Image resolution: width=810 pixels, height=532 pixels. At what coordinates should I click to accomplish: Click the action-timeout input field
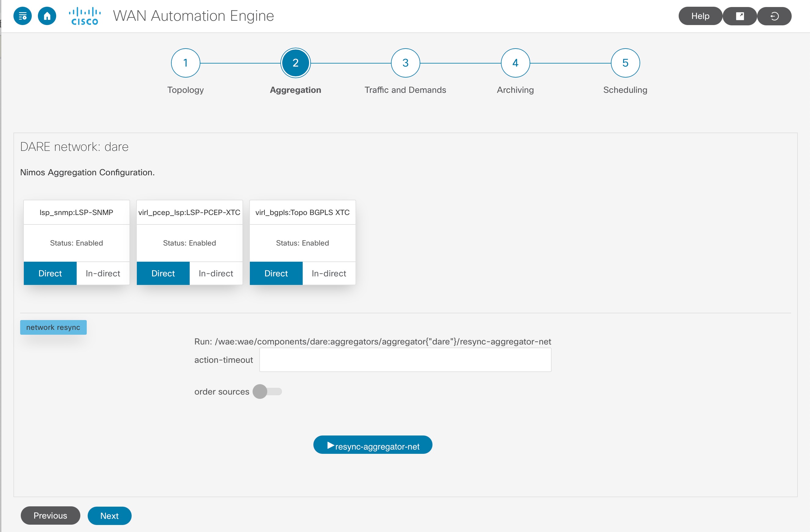[405, 359]
